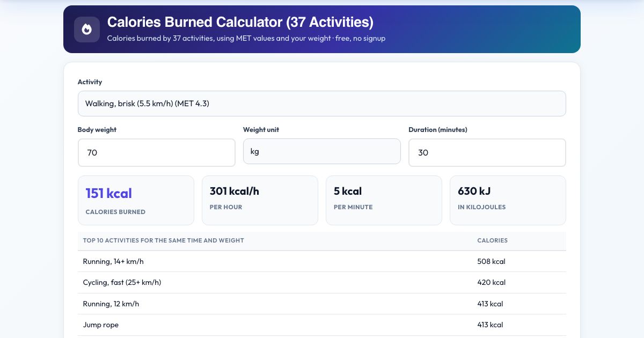Click the subtitle about MET values under heading

(x=246, y=39)
